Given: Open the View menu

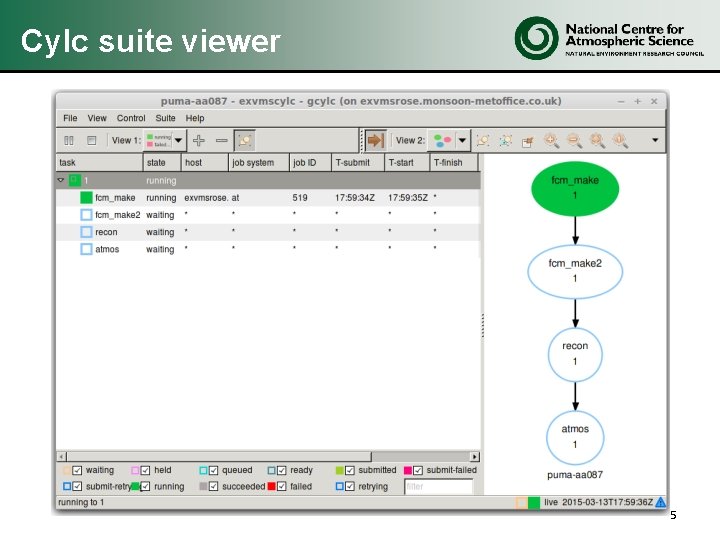Looking at the screenshot, I should coord(97,118).
